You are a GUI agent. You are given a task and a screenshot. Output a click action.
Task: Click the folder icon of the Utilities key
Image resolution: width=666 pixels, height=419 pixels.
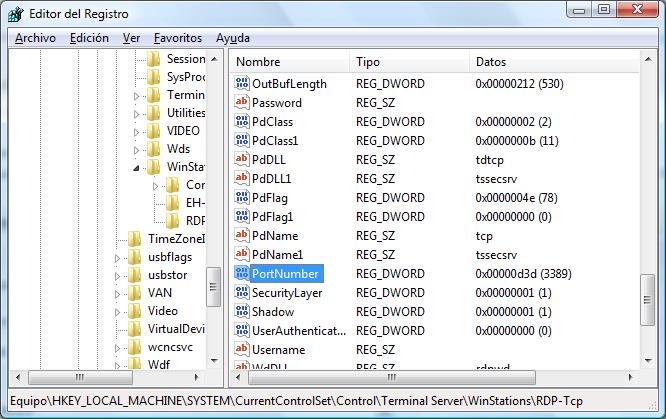[x=153, y=113]
